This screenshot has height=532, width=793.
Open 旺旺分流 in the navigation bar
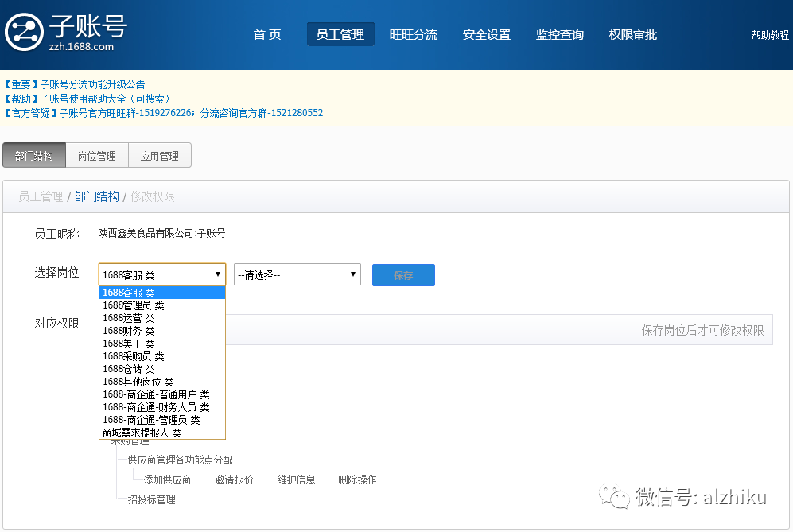point(413,35)
